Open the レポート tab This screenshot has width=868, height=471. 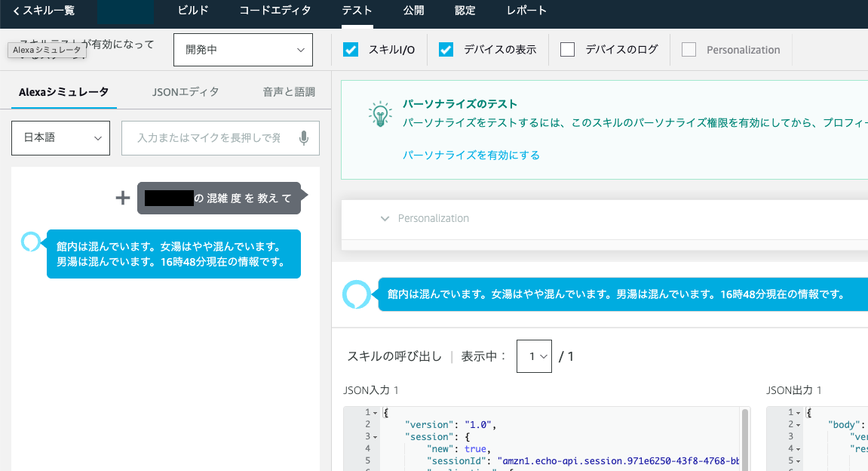pyautogui.click(x=526, y=11)
